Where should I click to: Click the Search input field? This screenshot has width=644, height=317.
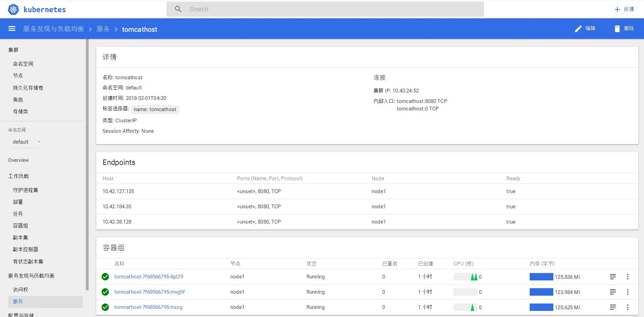click(x=325, y=9)
